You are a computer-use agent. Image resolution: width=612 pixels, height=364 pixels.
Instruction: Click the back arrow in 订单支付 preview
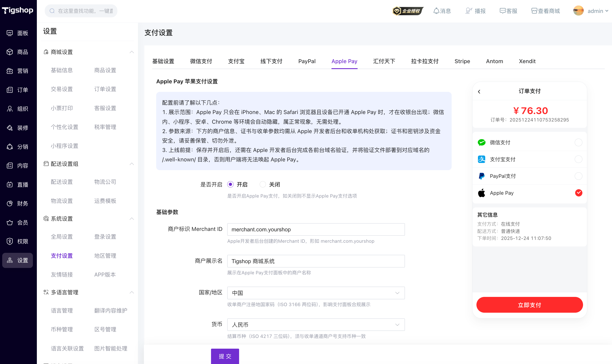pyautogui.click(x=479, y=91)
